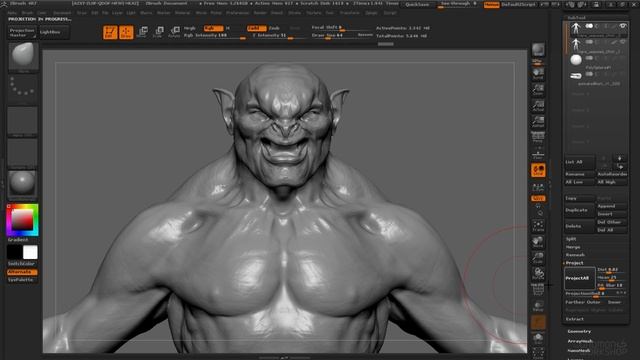This screenshot has height=360, width=640.
Task: Toggle the PolyF line fill icon
Action: point(538,289)
